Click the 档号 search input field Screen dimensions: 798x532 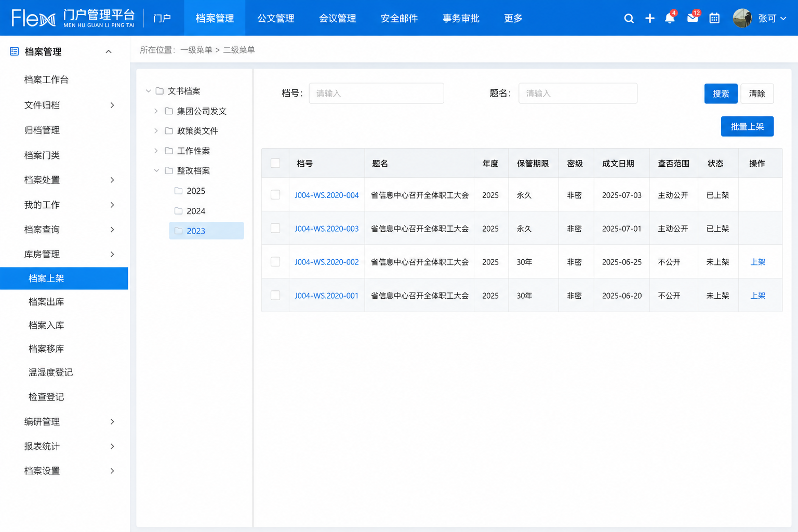coord(376,94)
